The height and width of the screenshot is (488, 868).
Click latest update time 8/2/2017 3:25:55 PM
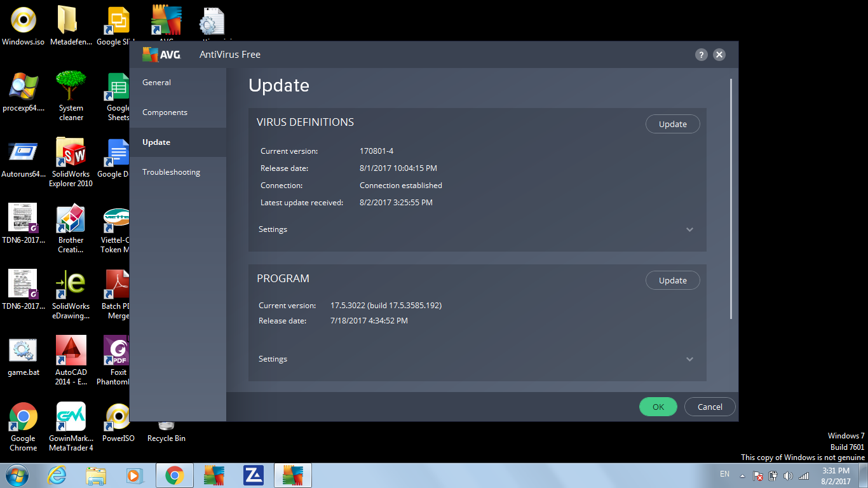(396, 203)
